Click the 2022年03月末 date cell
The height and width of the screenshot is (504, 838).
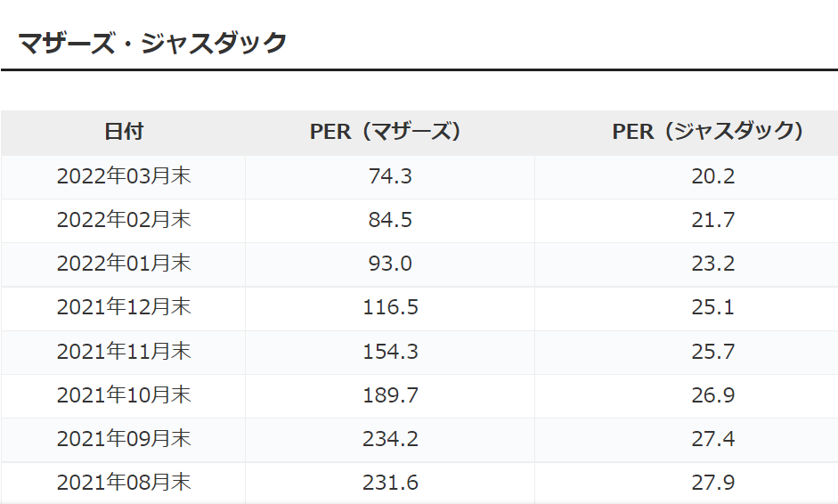[124, 176]
